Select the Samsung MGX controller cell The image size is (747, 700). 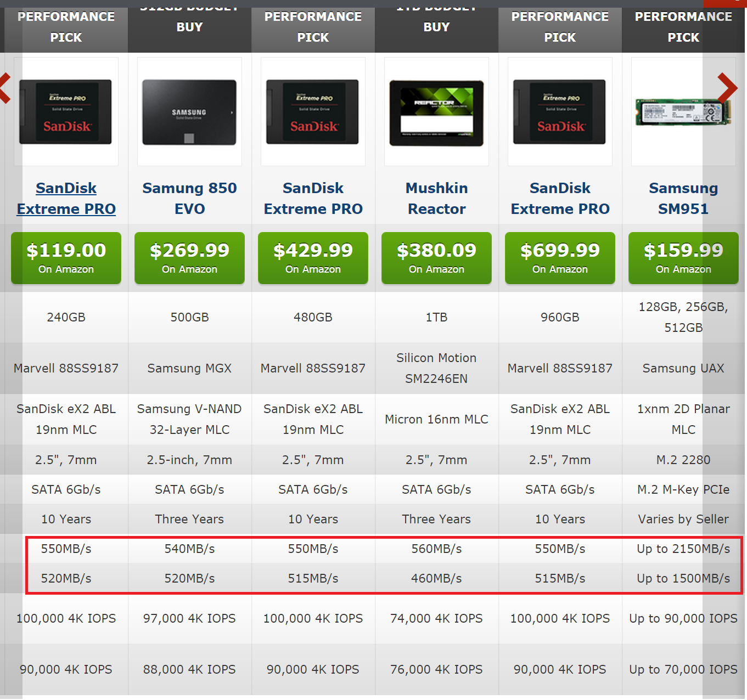[x=189, y=368]
